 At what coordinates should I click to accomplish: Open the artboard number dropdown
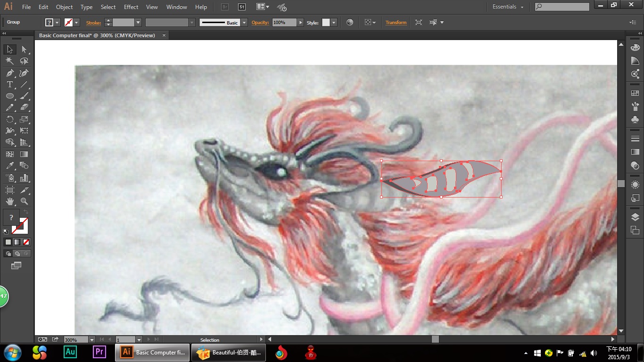coord(139,339)
